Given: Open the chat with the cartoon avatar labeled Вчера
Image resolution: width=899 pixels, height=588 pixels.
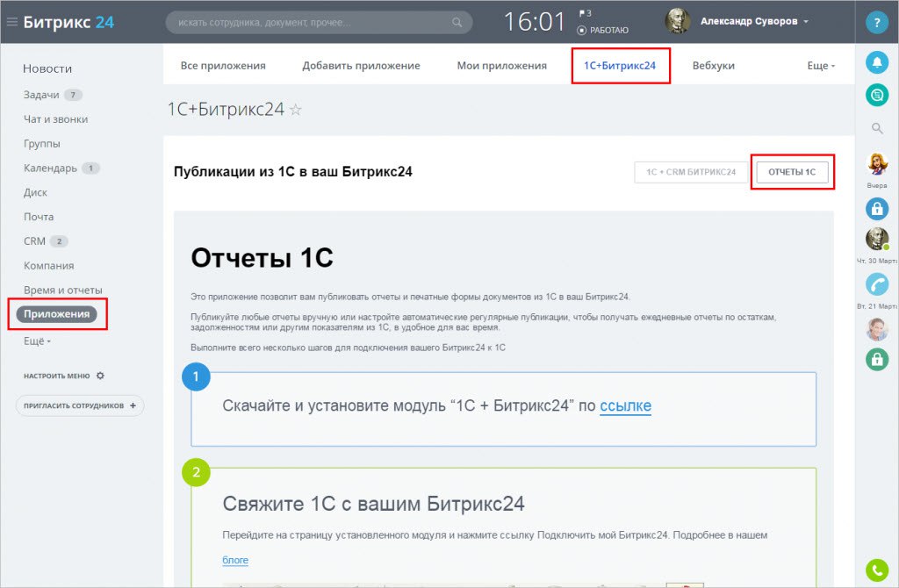Looking at the screenshot, I should pyautogui.click(x=877, y=165).
